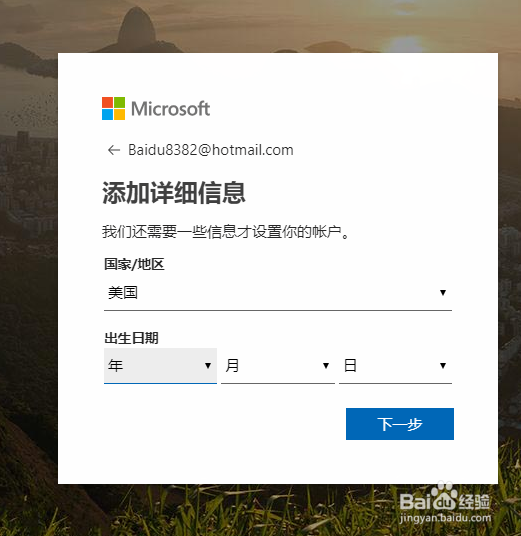This screenshot has height=536, width=521.
Task: Click the Baidu8382@hotmail.com email address
Action: click(x=211, y=150)
